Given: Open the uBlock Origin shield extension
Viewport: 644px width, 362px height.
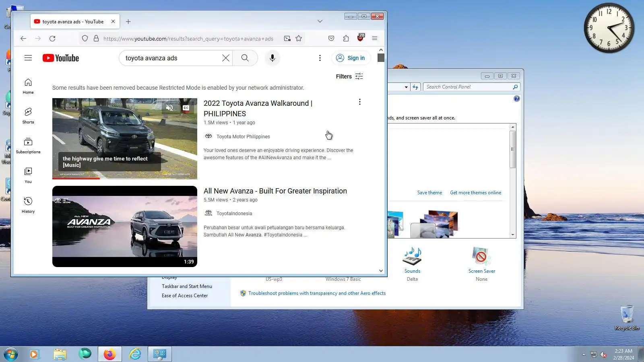Looking at the screenshot, I should point(361,38).
